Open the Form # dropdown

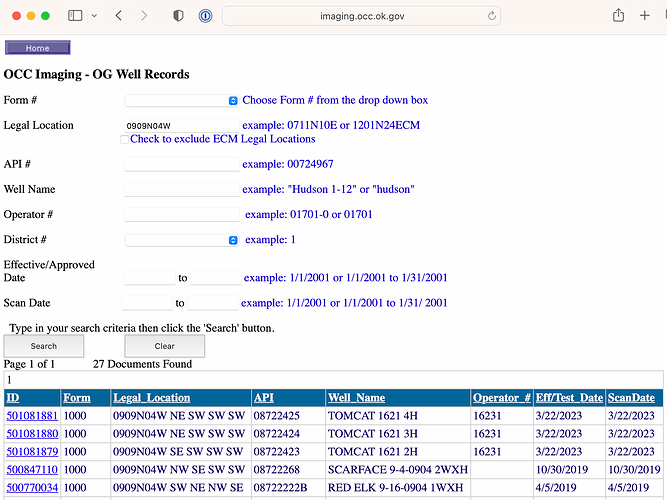pyautogui.click(x=182, y=100)
